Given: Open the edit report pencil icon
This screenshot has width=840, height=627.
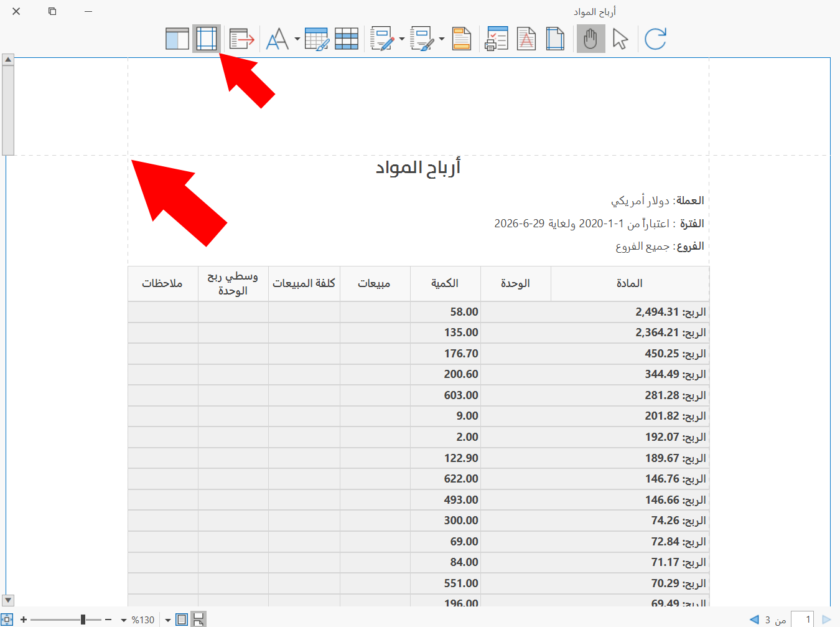Looking at the screenshot, I should (x=383, y=39).
